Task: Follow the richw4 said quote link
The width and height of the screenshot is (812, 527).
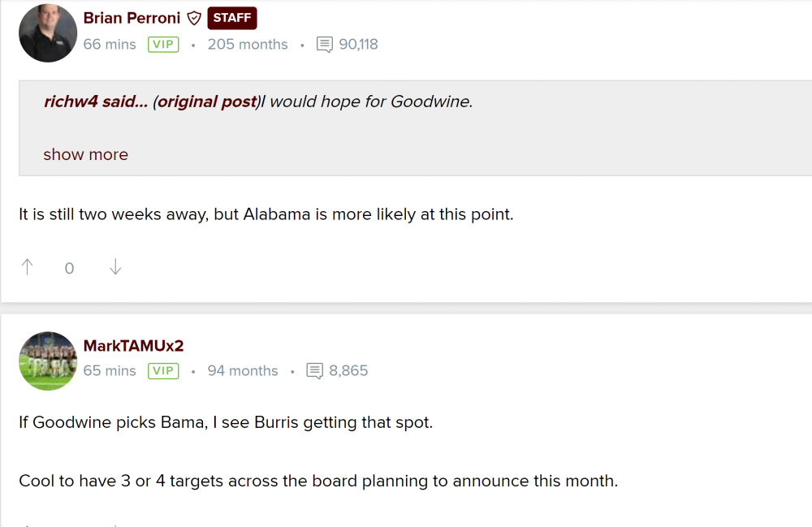Action: pyautogui.click(x=95, y=102)
